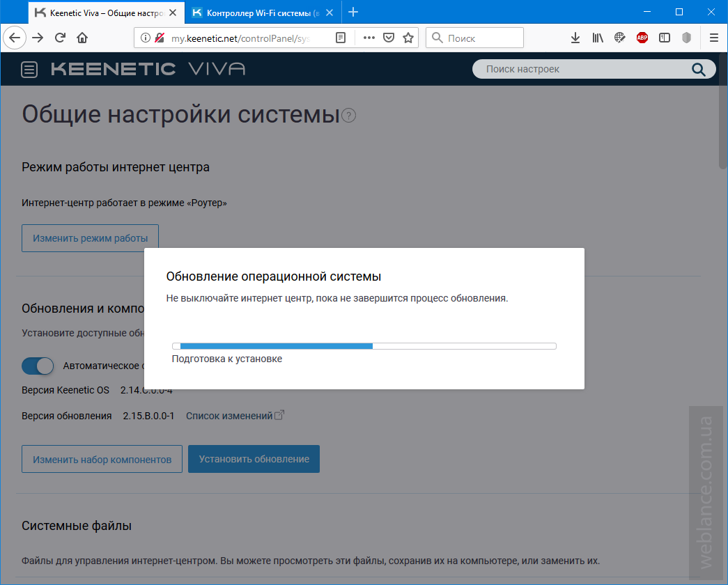
Task: Toggle the automatic update switch
Action: 38,366
